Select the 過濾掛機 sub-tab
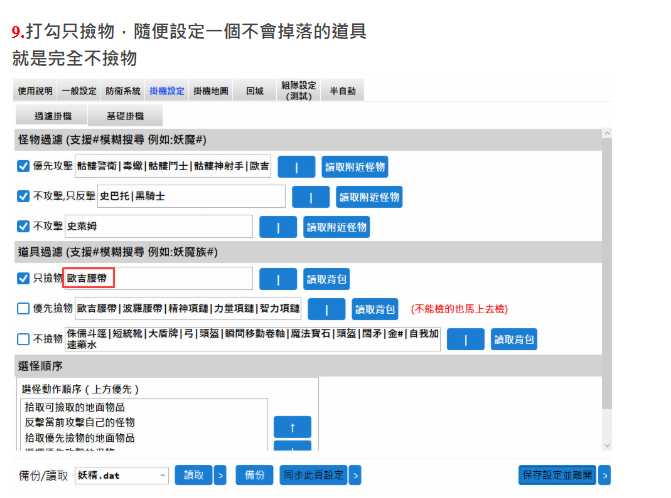 pyautogui.click(x=53, y=116)
